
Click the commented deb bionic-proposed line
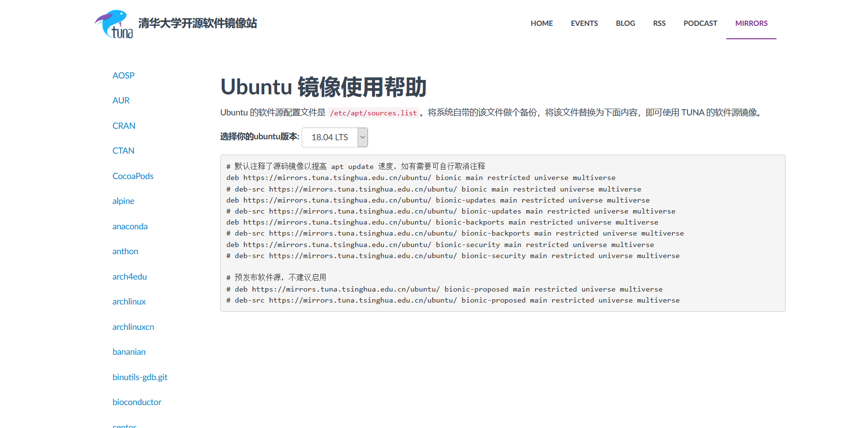pos(444,289)
